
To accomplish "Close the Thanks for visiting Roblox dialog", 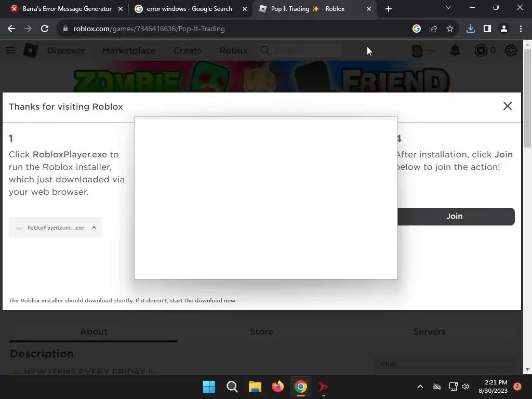I will tap(507, 106).
